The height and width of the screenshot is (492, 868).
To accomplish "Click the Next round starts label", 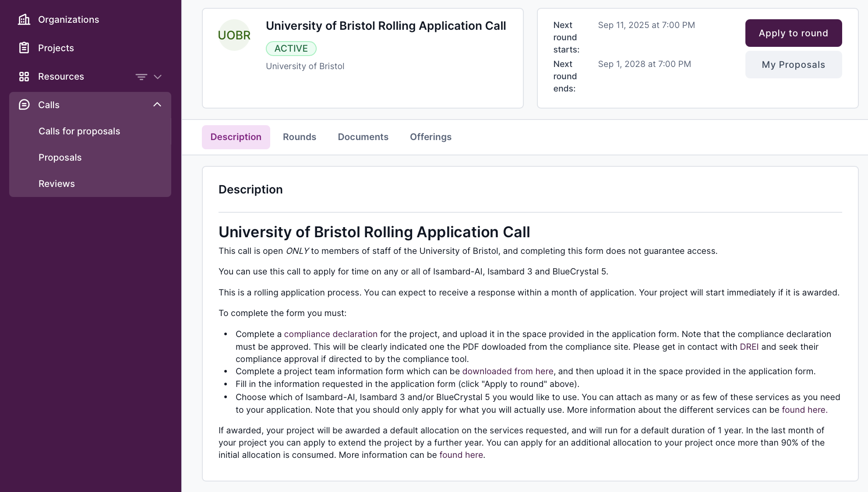I will [566, 37].
